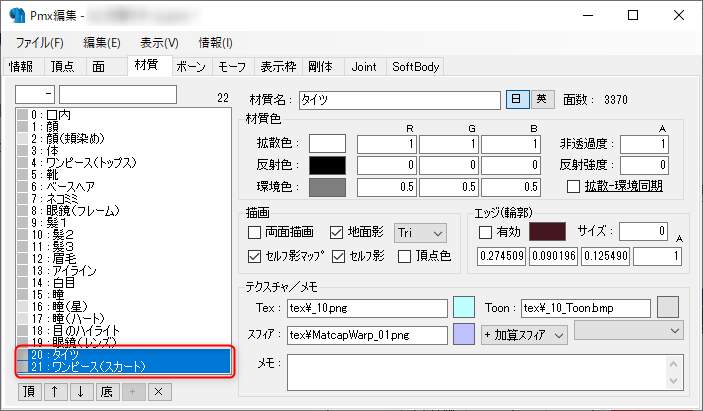Click the 反射強度 value field

644,165
